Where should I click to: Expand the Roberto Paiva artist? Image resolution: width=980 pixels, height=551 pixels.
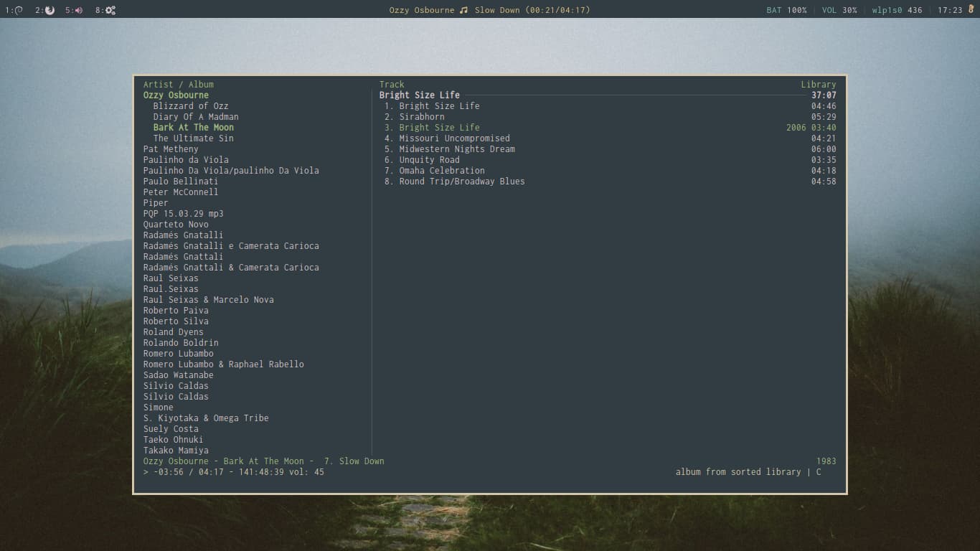tap(176, 310)
